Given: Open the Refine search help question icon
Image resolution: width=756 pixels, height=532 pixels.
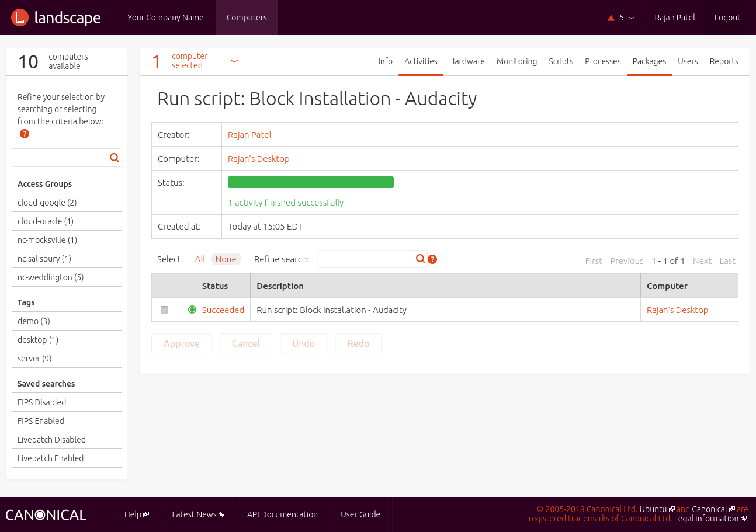Looking at the screenshot, I should 432,259.
